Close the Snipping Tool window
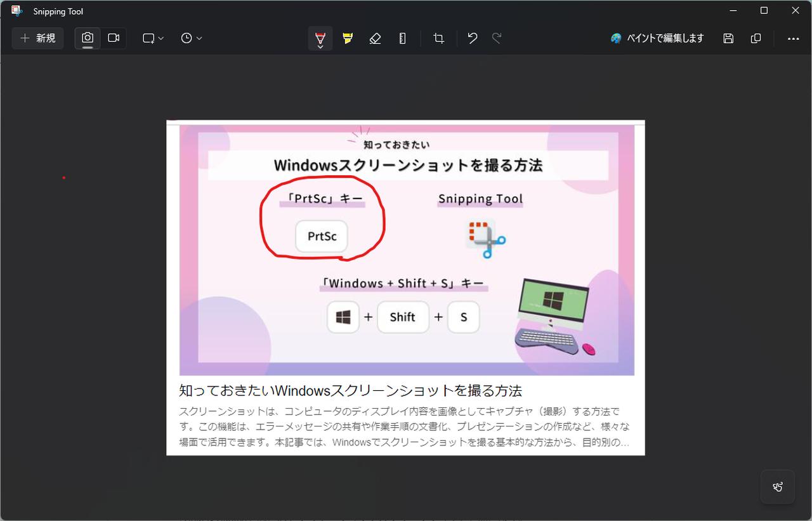 tap(796, 11)
